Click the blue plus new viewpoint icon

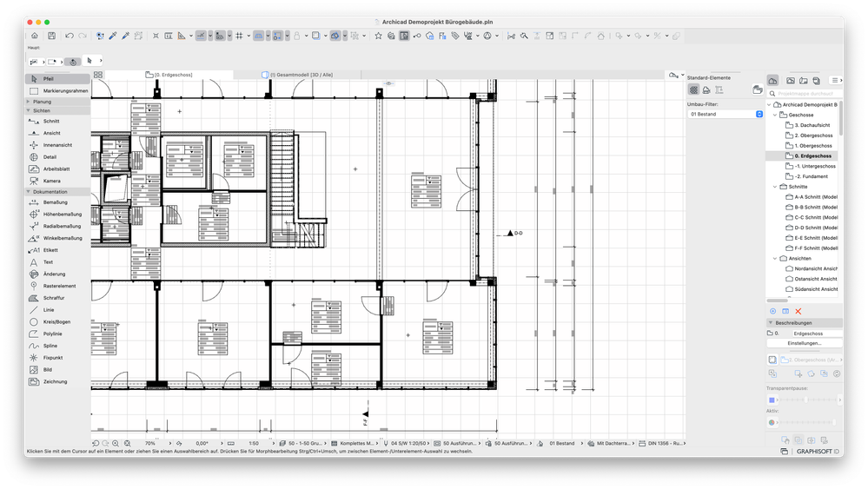point(772,312)
